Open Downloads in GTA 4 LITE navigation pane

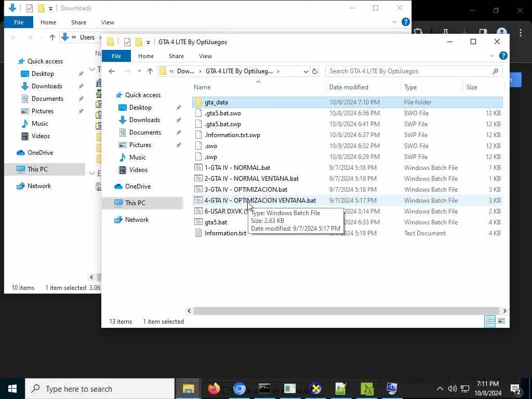(144, 120)
